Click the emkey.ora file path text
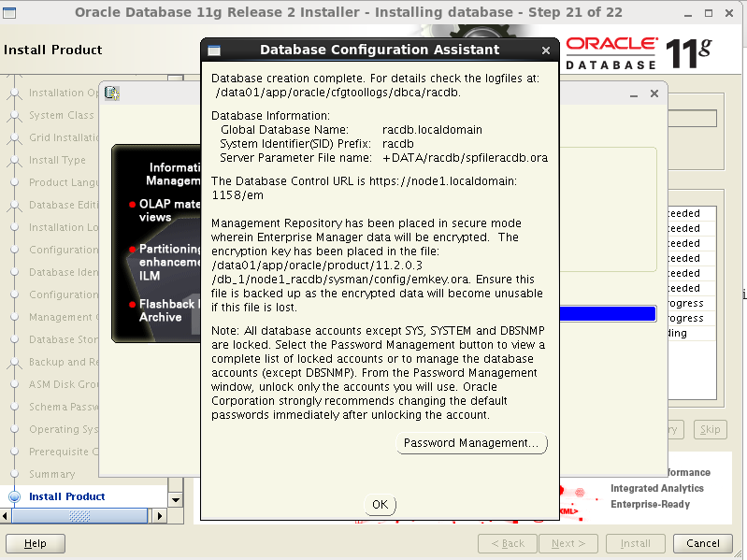Image resolution: width=747 pixels, height=560 pixels. click(340, 272)
